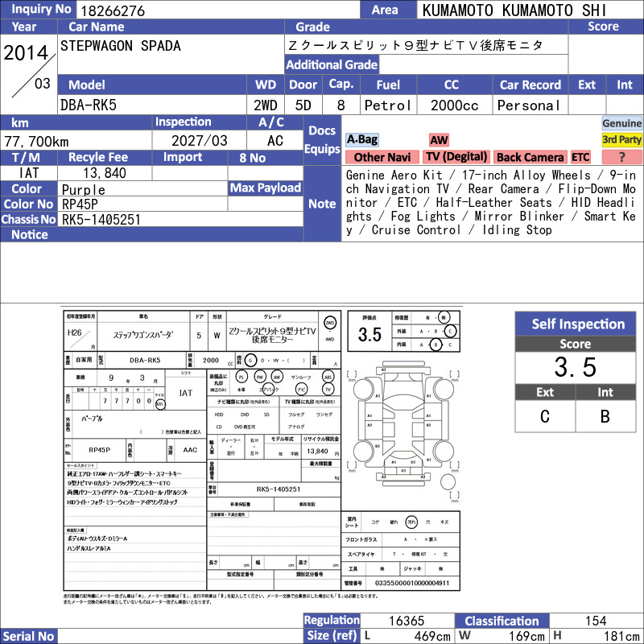
Task: Click height value 181cm
Action: pos(621,636)
